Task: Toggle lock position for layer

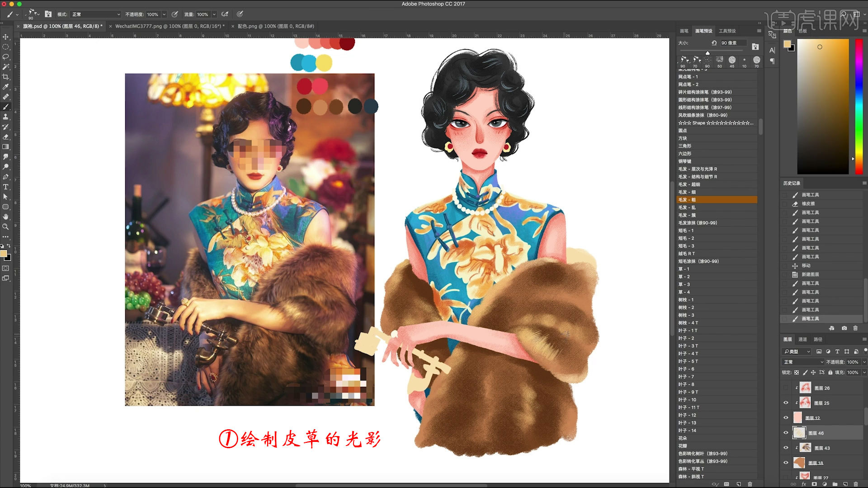Action: coord(813,372)
